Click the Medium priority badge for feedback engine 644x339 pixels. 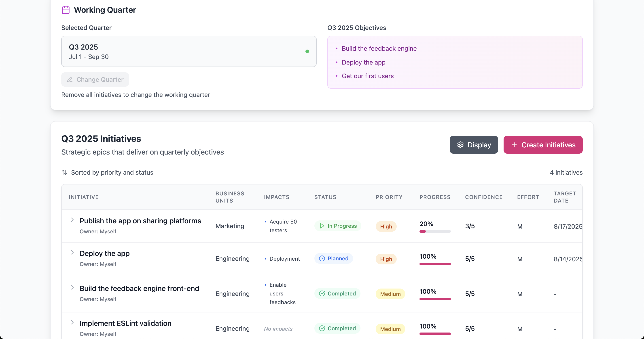click(x=390, y=294)
